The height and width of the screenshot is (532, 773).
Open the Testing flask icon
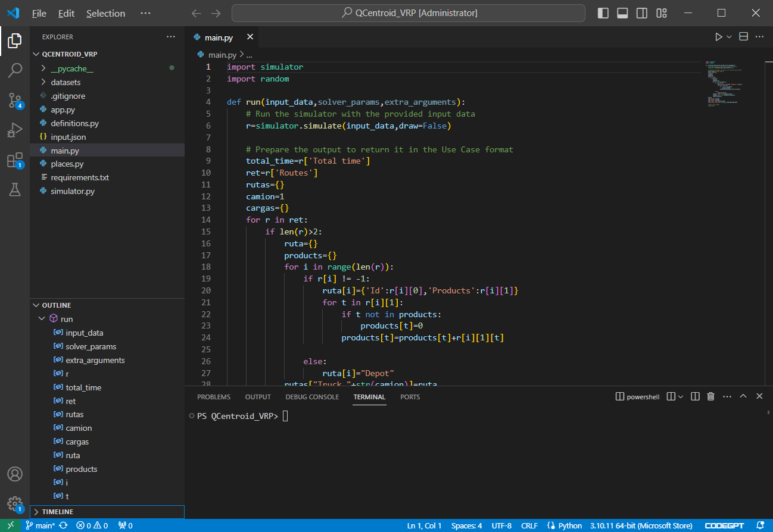pos(15,190)
